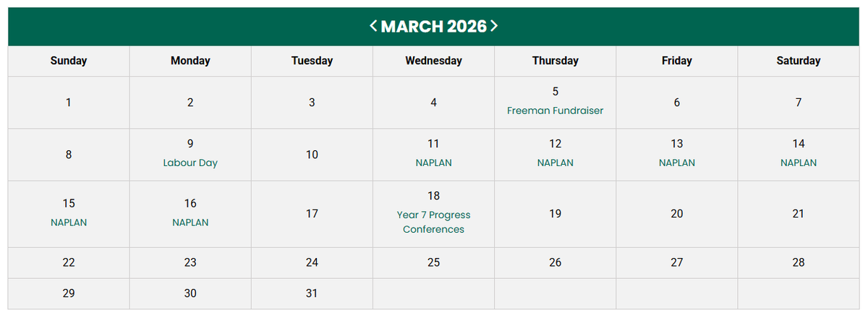Click NAPLAN event on Friday 13
Viewport: 868px width, 328px height.
click(x=676, y=163)
